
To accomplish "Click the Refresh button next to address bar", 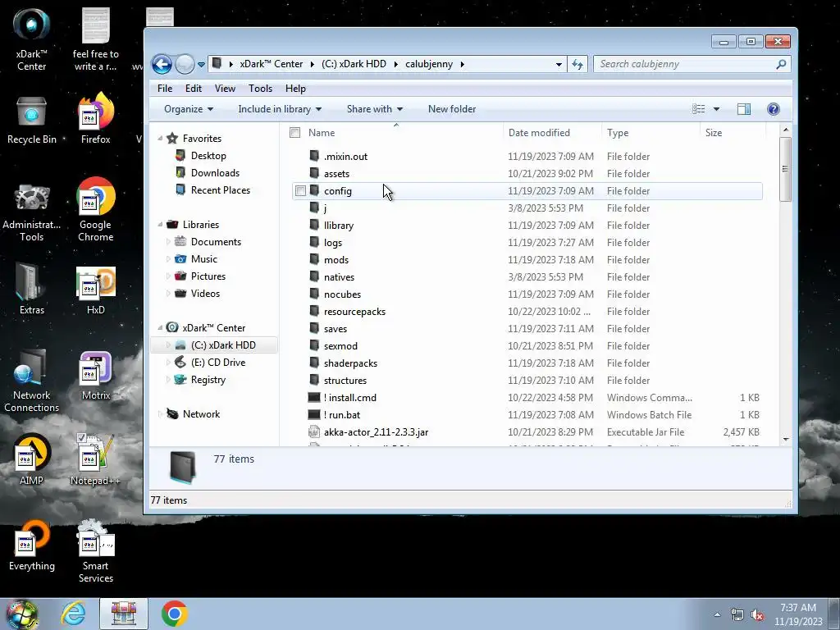I will (577, 64).
